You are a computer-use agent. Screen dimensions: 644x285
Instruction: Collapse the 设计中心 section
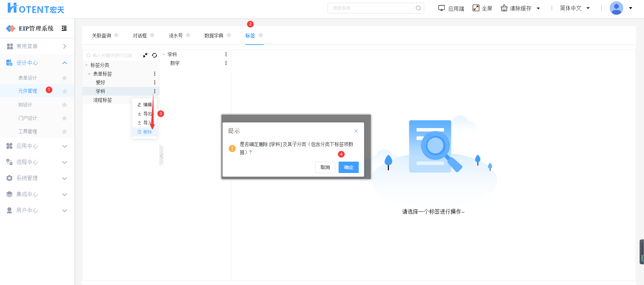(64, 63)
